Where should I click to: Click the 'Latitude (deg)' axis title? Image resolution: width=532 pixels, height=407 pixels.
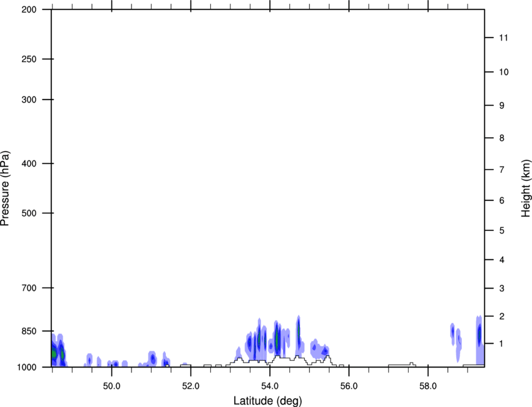click(x=267, y=401)
